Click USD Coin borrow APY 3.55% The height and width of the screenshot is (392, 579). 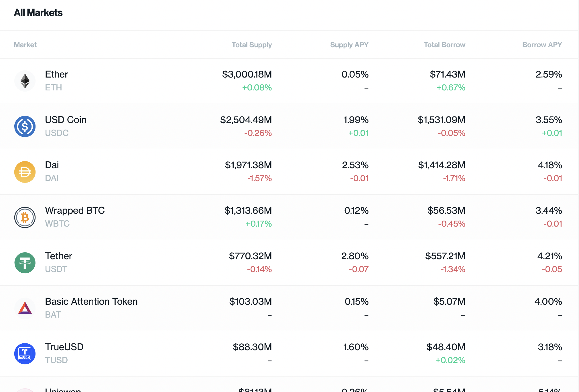(549, 120)
